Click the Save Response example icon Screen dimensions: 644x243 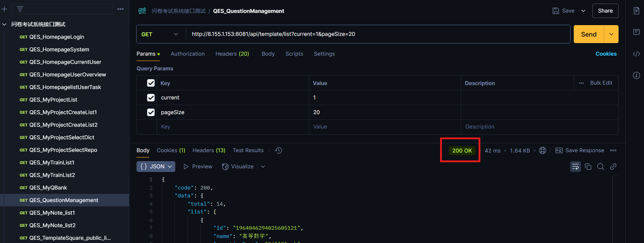point(559,150)
